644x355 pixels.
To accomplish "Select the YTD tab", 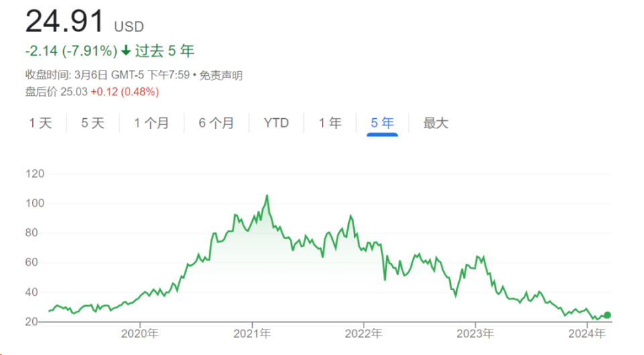I will pyautogui.click(x=276, y=123).
